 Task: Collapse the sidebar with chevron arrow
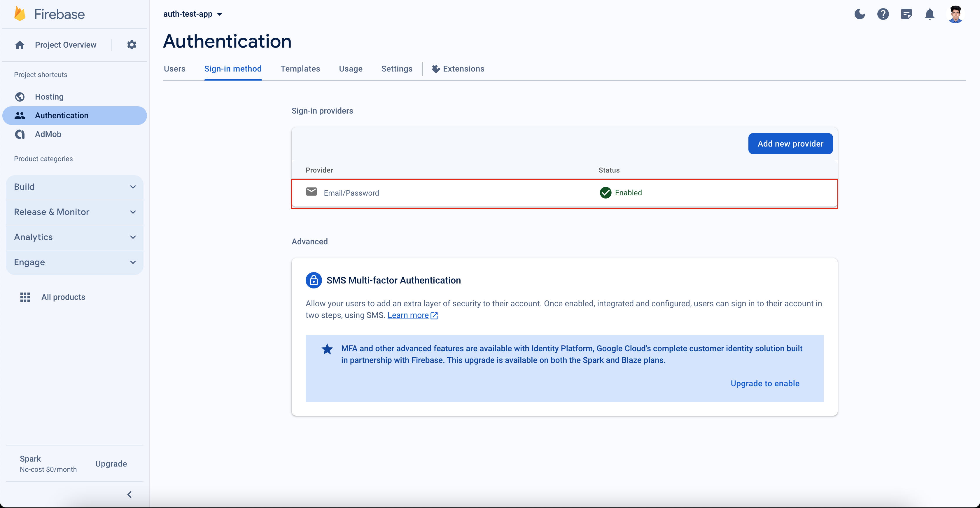[129, 494]
